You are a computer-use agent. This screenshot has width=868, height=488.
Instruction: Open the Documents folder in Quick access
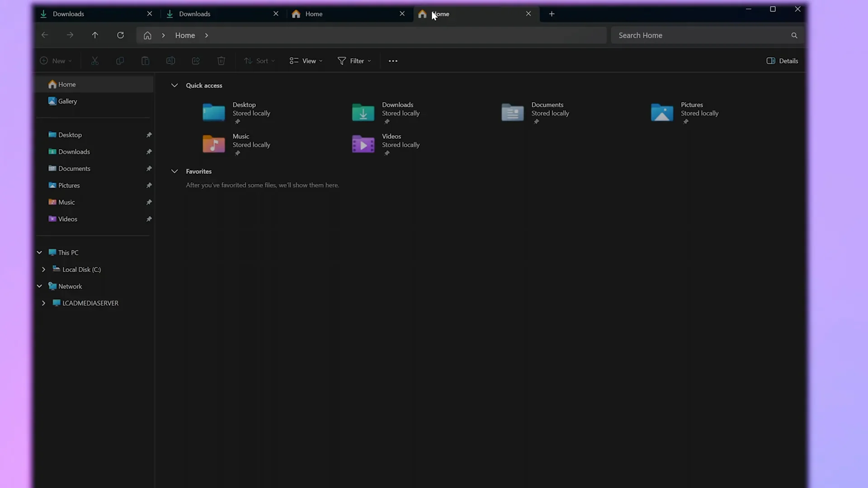pyautogui.click(x=535, y=113)
